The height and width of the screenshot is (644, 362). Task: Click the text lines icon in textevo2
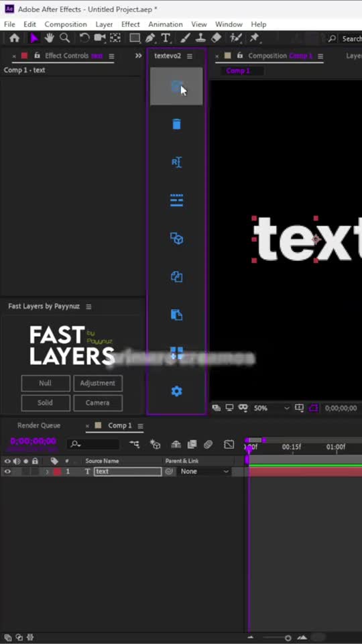tap(176, 201)
